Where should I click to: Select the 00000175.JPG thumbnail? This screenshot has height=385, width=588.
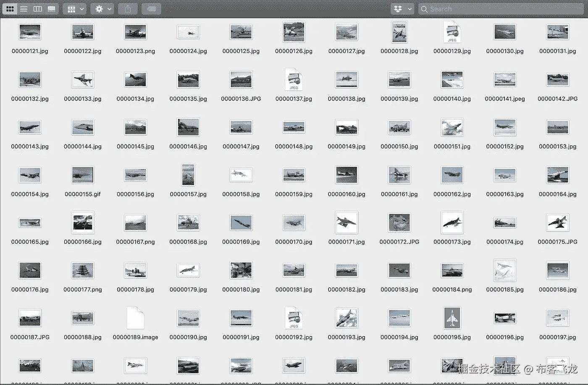tap(558, 223)
